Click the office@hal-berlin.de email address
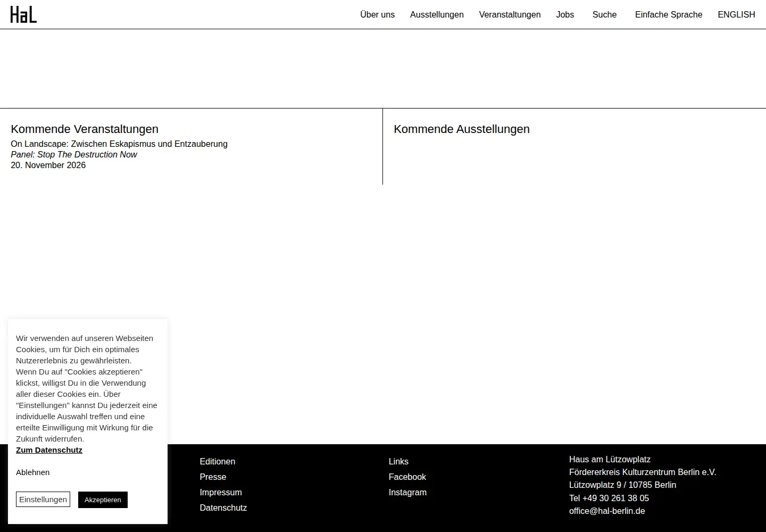Viewport: 766px width, 532px height. coord(607,511)
